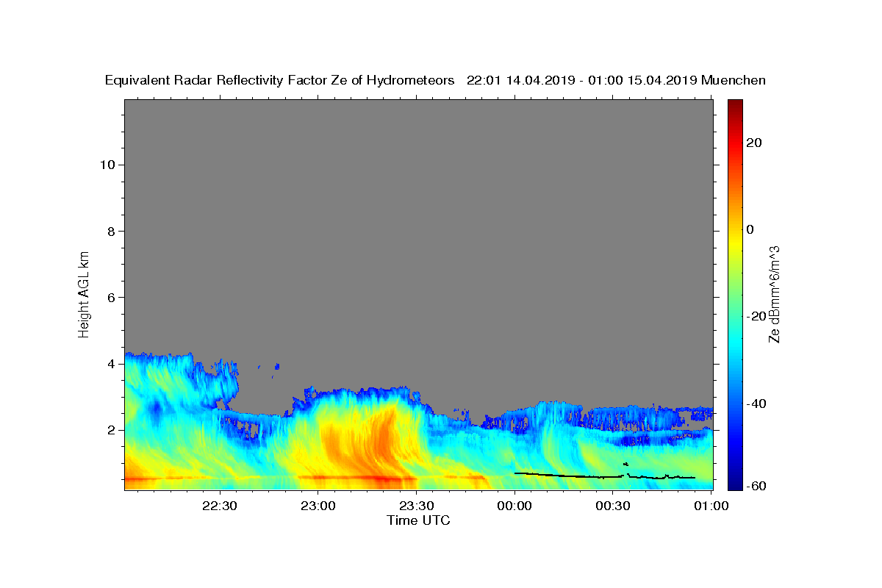Click the colorbar value label -60
The width and height of the screenshot is (882, 588).
[756, 486]
